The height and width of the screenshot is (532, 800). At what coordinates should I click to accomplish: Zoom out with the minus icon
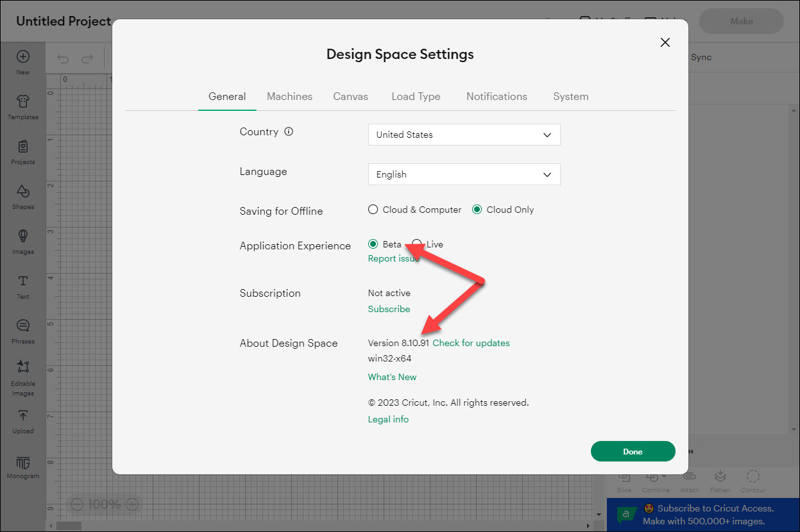[x=77, y=504]
